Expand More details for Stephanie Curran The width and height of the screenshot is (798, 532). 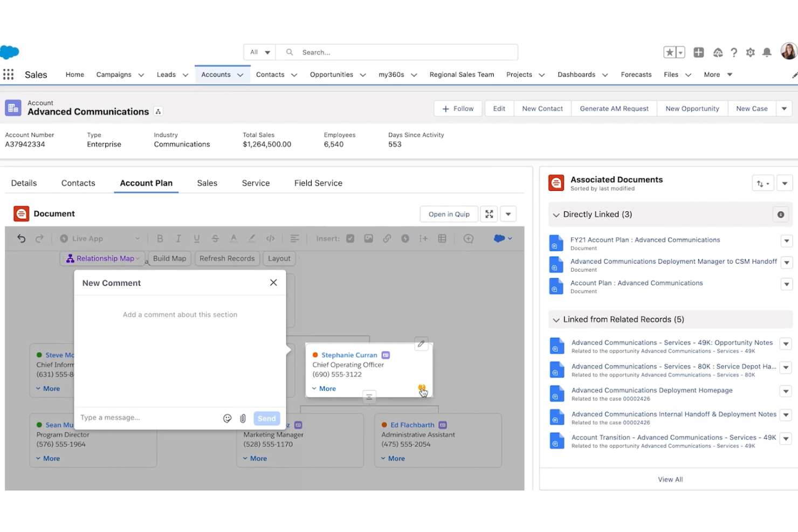pos(324,389)
